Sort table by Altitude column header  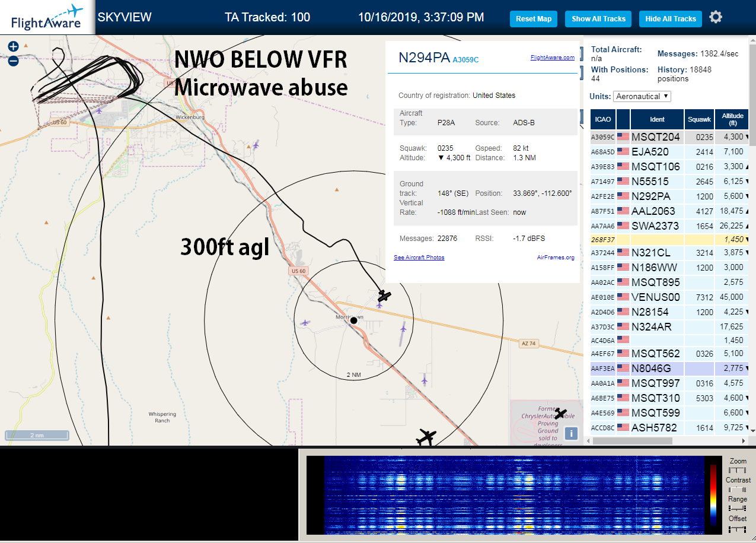pyautogui.click(x=733, y=119)
